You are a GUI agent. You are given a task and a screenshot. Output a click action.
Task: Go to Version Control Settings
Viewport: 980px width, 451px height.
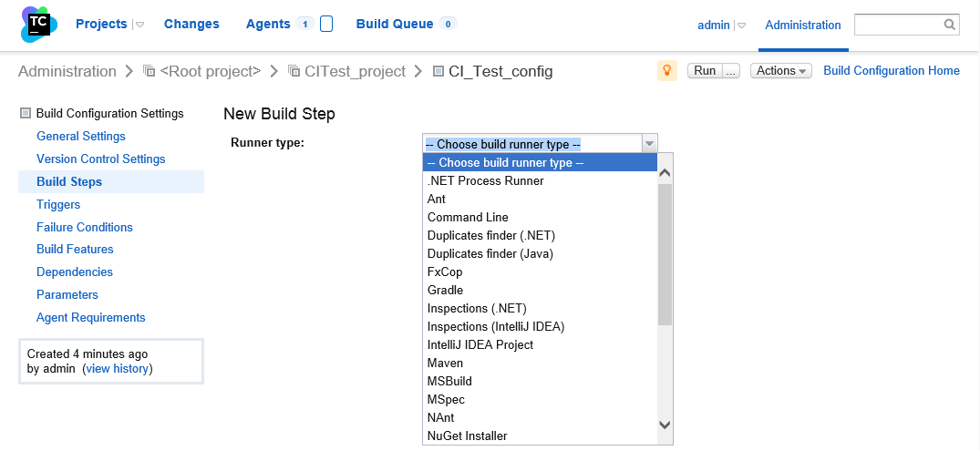pyautogui.click(x=100, y=159)
